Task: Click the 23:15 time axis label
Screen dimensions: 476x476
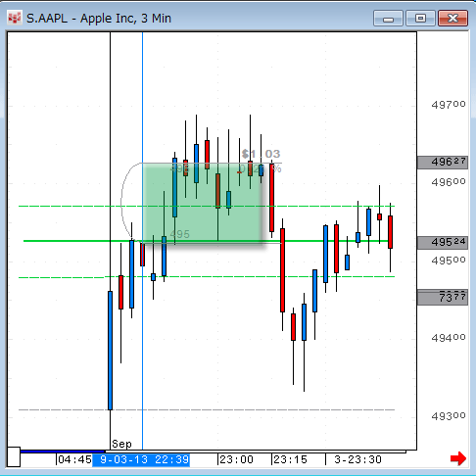Action: pos(290,459)
